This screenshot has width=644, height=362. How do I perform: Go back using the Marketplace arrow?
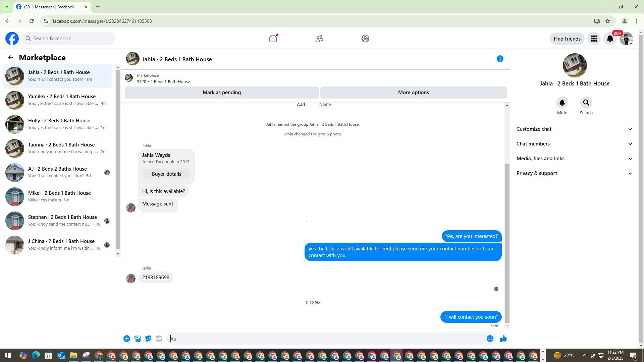click(11, 58)
